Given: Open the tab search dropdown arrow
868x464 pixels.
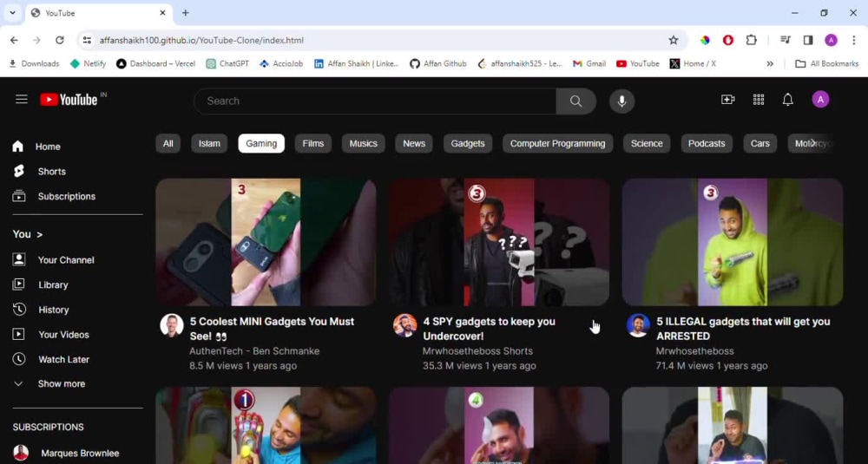Looking at the screenshot, I should 12,13.
